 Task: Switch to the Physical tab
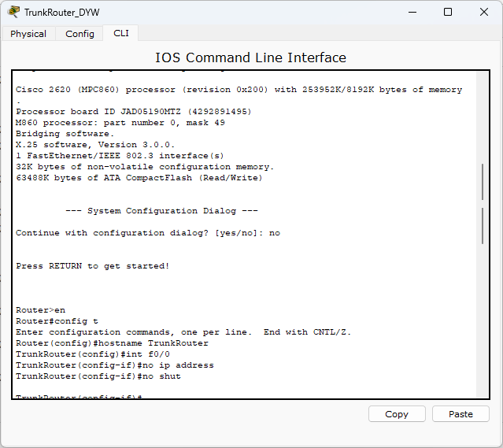click(28, 34)
